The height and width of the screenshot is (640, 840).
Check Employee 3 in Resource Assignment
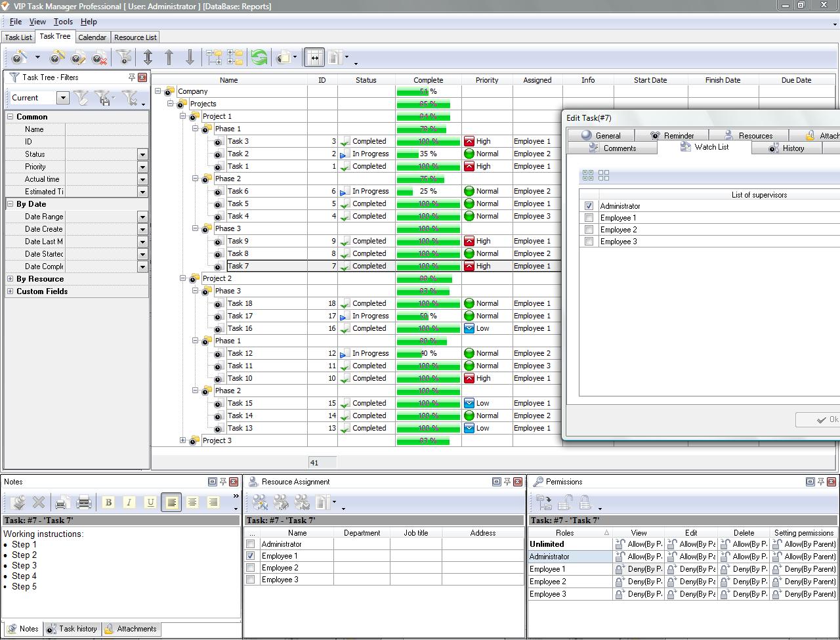(x=250, y=580)
